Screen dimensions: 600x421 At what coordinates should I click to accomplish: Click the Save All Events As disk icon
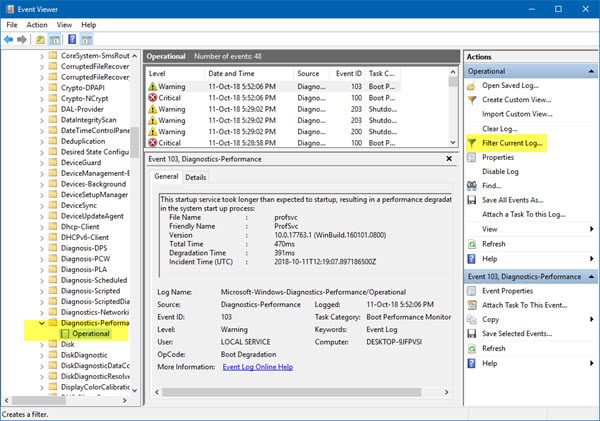472,200
